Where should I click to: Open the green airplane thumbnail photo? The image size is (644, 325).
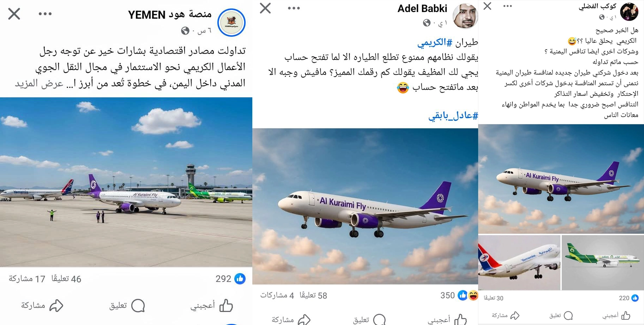tap(603, 263)
